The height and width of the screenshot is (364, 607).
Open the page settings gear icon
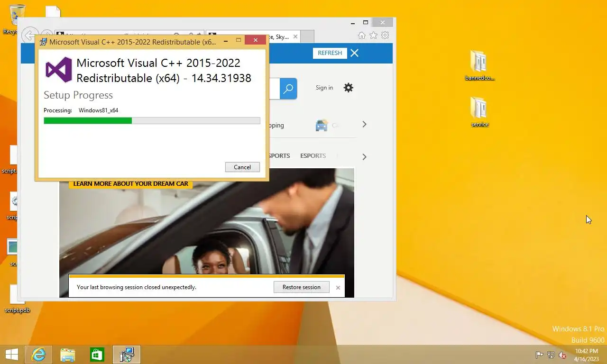[349, 88]
